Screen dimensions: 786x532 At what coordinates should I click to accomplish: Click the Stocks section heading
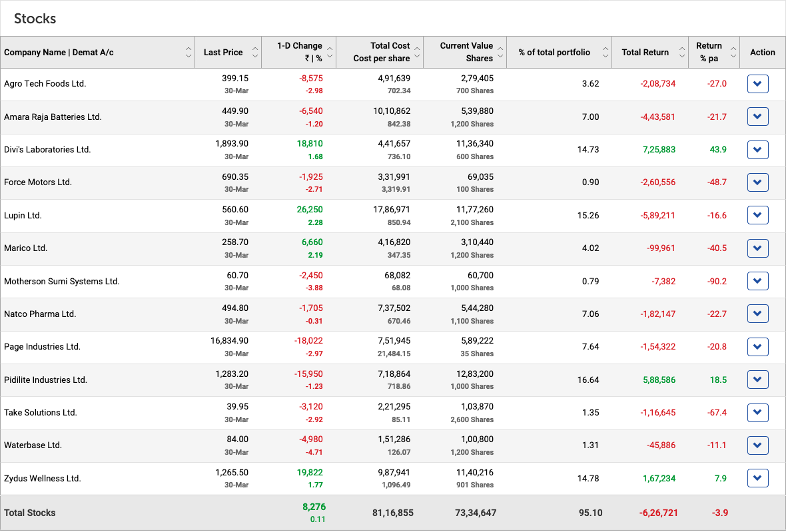point(35,19)
